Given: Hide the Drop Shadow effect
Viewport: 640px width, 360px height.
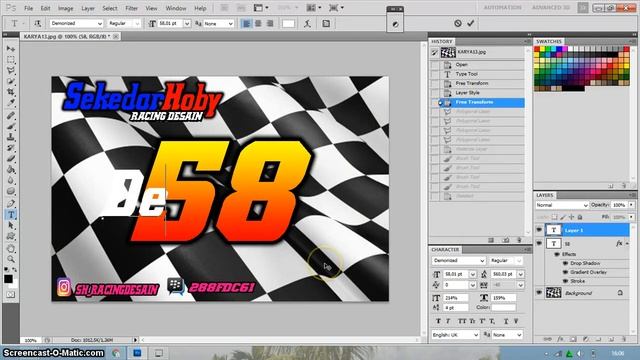Looking at the screenshot, I should (565, 263).
